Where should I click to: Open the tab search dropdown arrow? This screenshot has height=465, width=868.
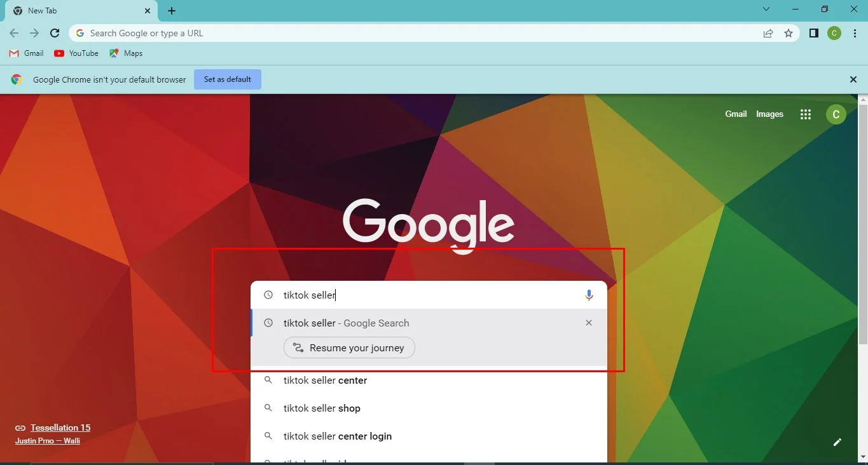pos(766,9)
